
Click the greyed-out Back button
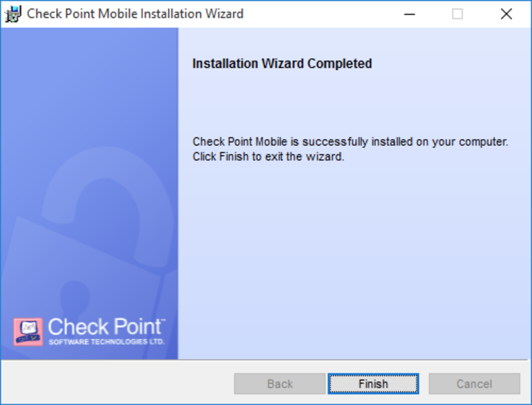coord(280,383)
